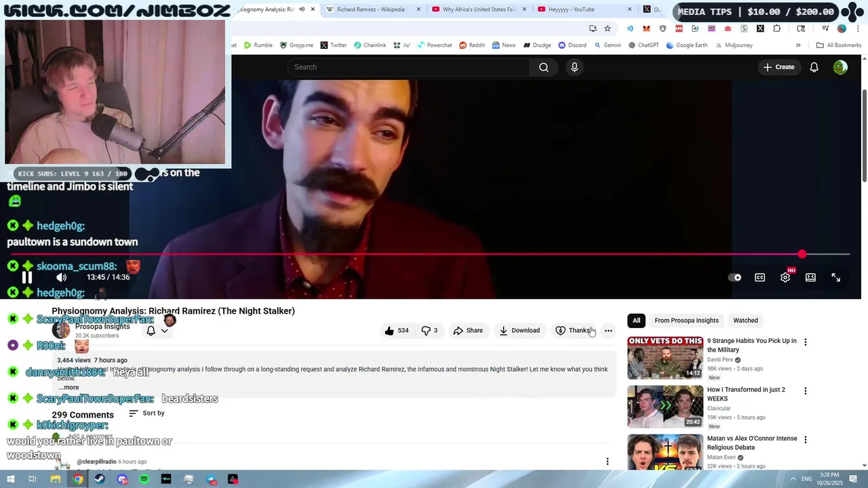
Task: Open Spotify from the taskbar
Action: pyautogui.click(x=144, y=479)
